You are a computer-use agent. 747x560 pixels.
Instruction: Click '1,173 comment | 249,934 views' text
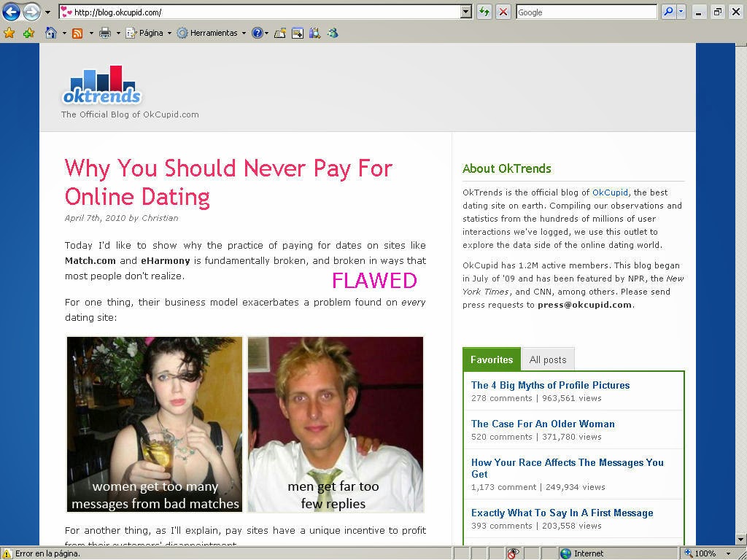coord(538,487)
